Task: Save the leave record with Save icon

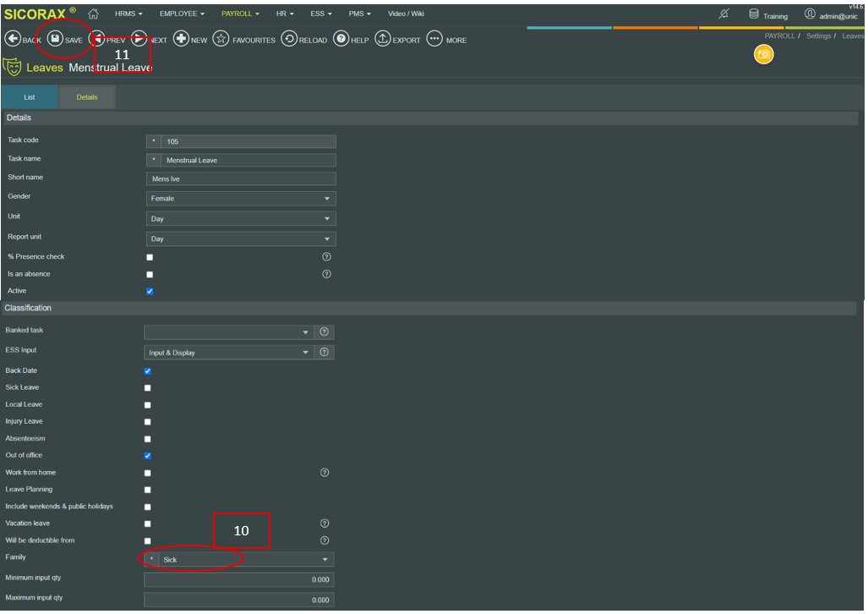Action: click(x=55, y=39)
